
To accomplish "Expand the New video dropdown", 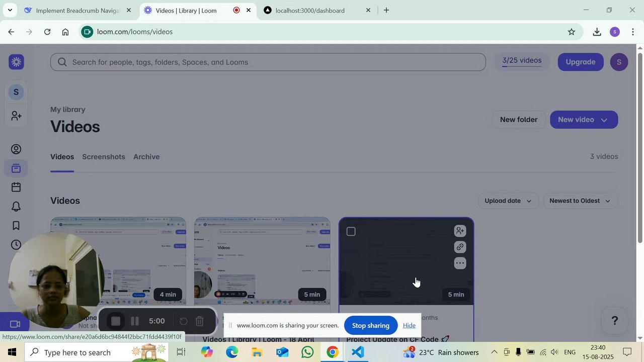I will click(604, 120).
